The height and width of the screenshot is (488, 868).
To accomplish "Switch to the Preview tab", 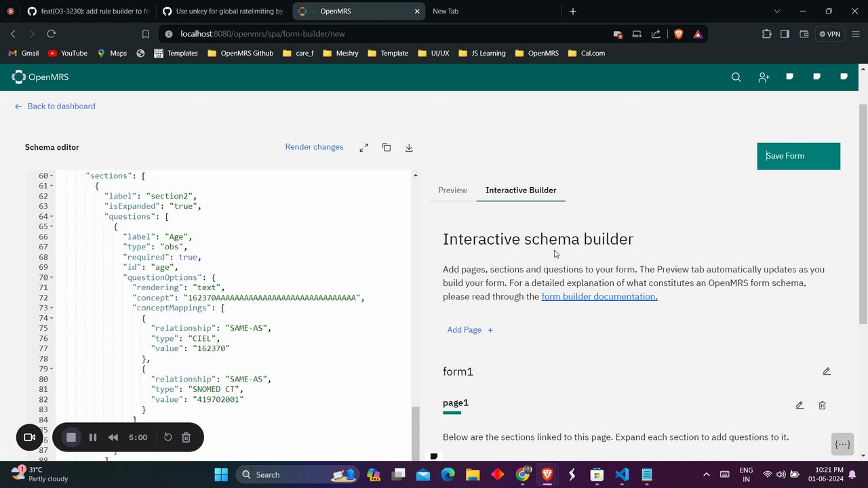I will coord(452,190).
